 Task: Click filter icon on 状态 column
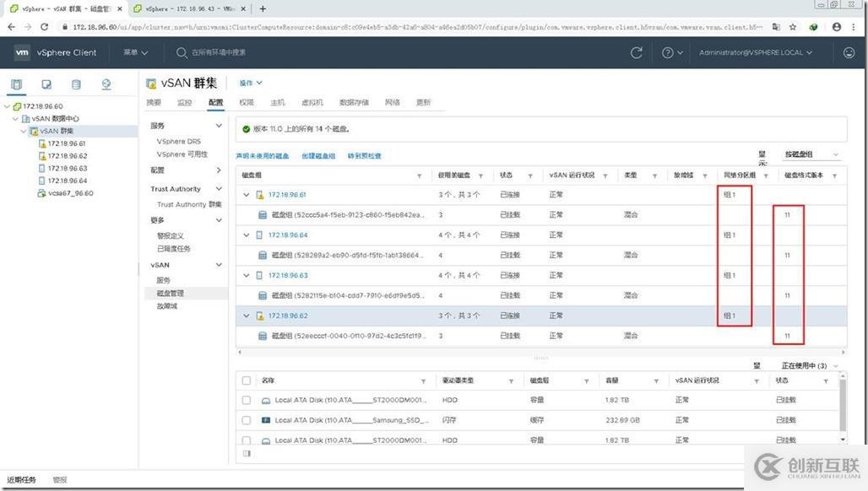pyautogui.click(x=529, y=175)
